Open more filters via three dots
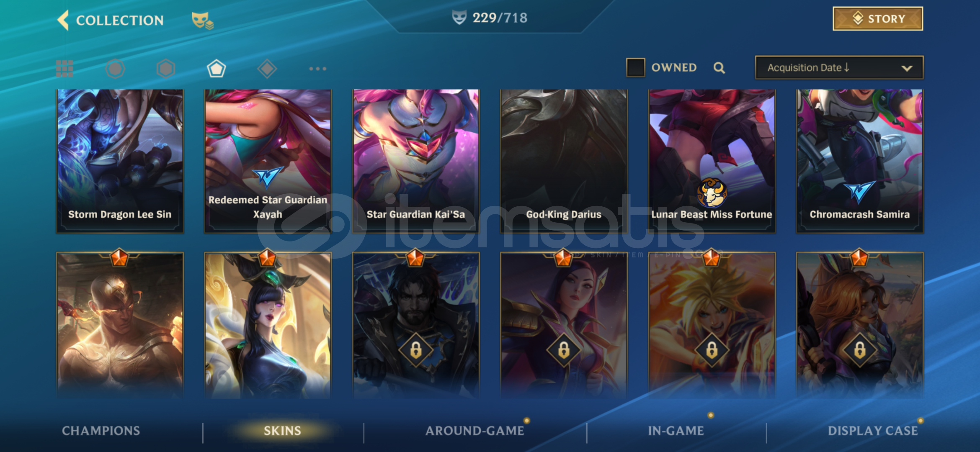 [x=317, y=69]
